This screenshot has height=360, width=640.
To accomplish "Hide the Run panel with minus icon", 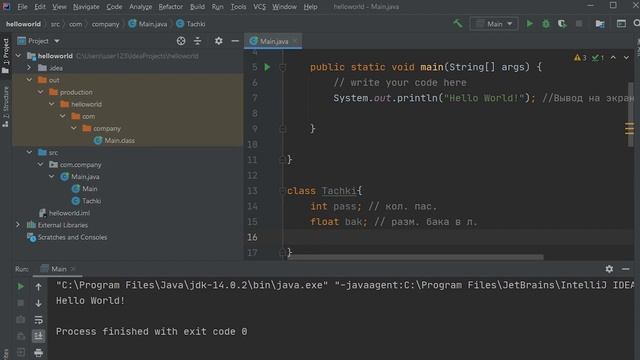I will (626, 269).
